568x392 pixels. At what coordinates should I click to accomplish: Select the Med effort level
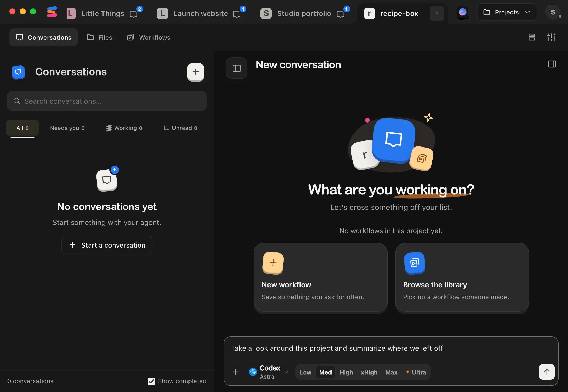(325, 372)
